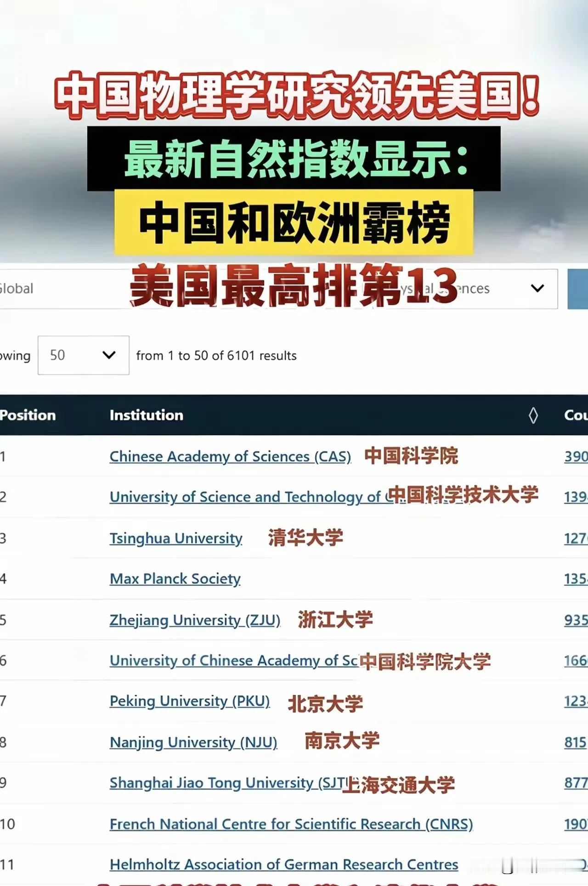Click the 北京大学 annotation label
Screen dimensions: 588x886
click(x=325, y=704)
